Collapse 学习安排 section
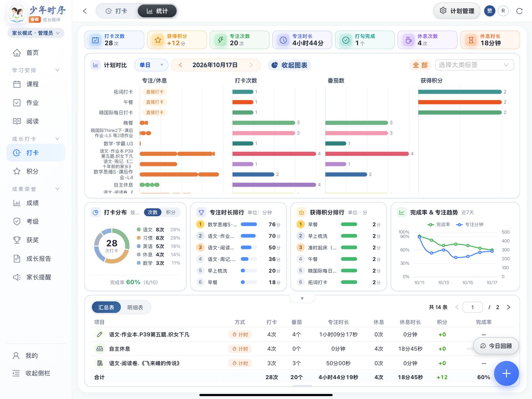The height and width of the screenshot is (399, 532). coord(36,70)
